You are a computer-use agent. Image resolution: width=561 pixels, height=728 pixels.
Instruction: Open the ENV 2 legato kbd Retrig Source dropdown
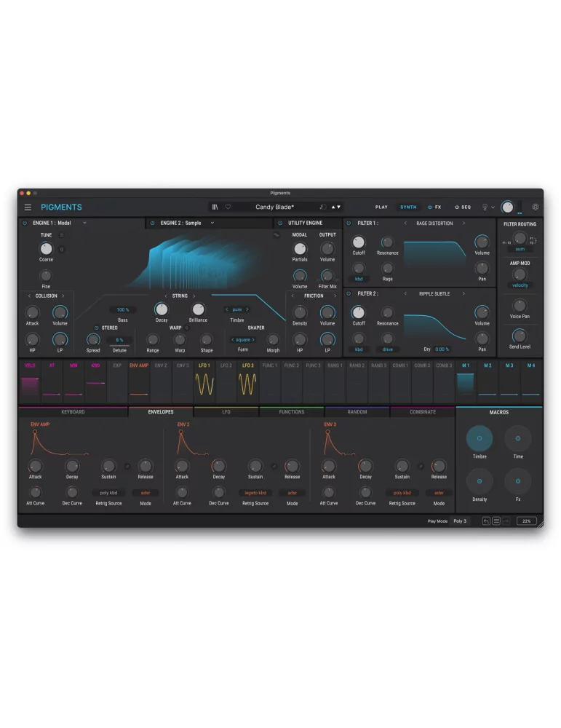255,493
